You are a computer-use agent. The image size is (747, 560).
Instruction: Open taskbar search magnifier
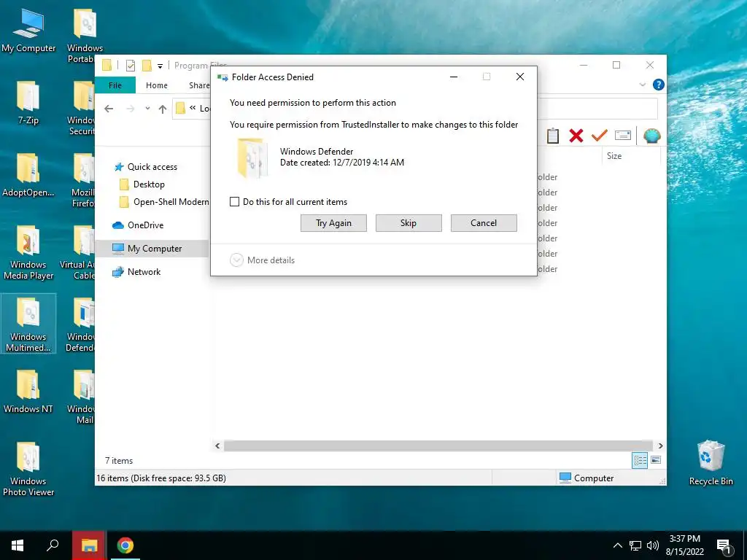53,545
